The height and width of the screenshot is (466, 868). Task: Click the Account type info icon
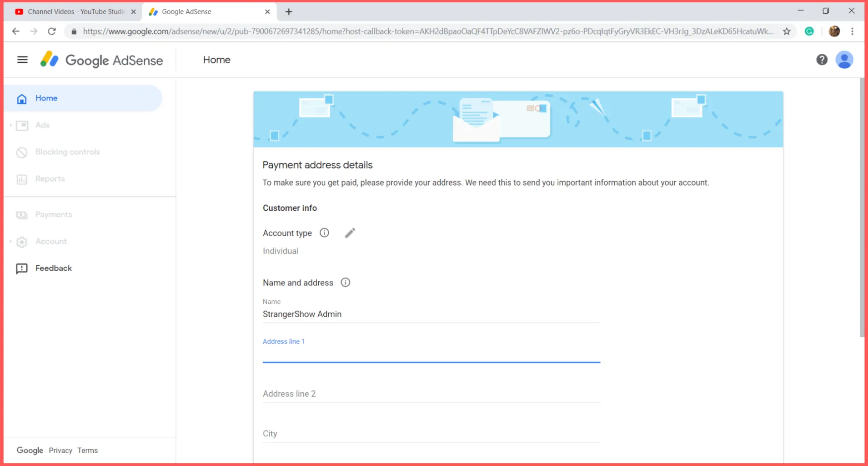pos(324,233)
